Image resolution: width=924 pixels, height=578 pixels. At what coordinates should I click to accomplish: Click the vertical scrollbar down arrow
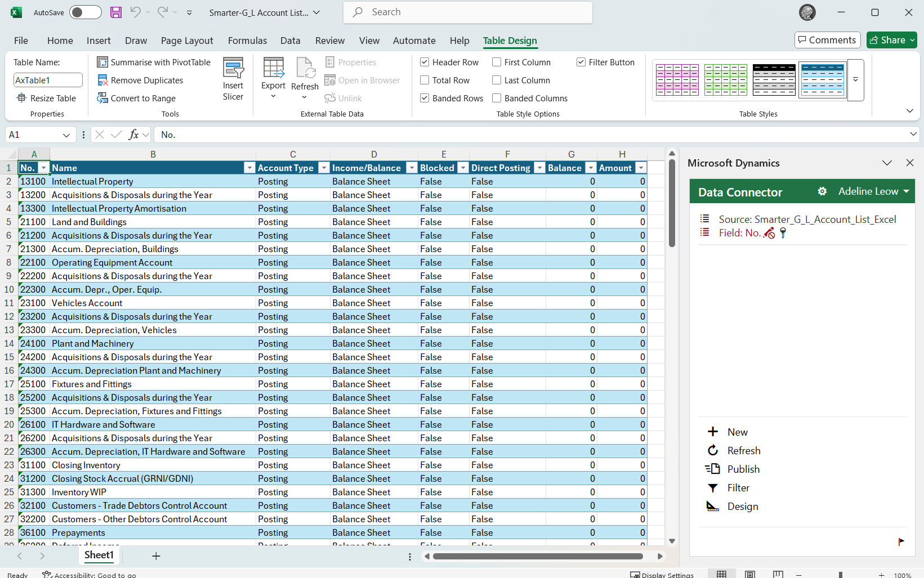pyautogui.click(x=672, y=541)
